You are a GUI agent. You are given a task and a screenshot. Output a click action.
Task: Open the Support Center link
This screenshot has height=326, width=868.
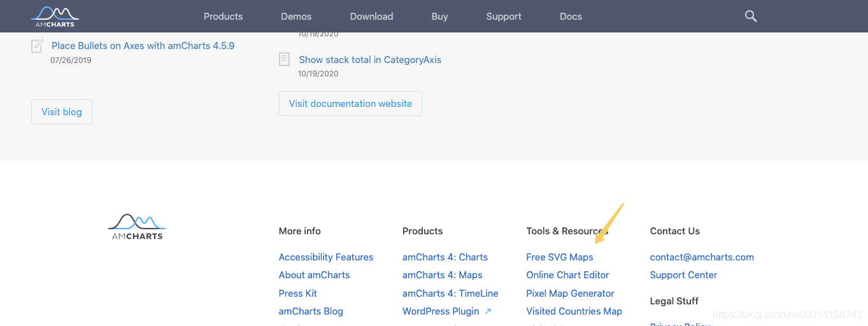click(x=683, y=275)
